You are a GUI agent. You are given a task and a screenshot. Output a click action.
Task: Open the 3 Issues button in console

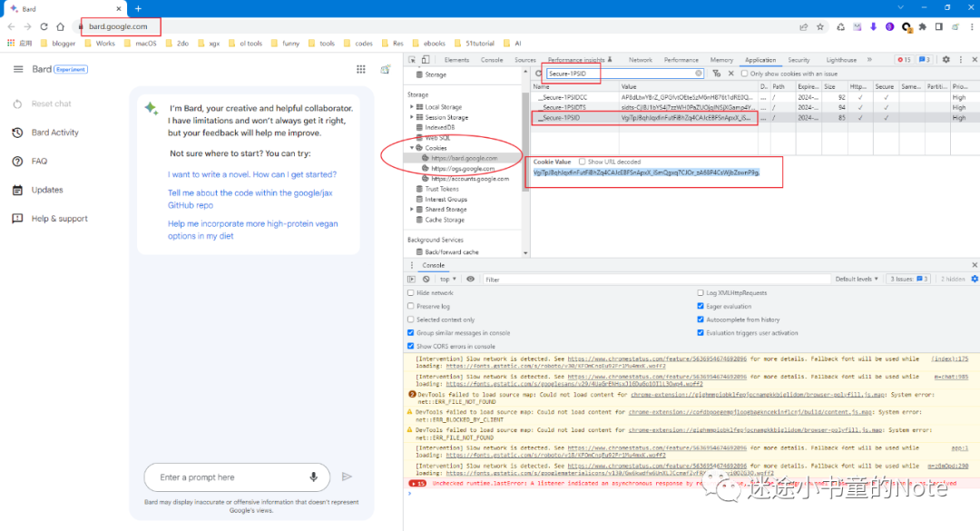[908, 279]
